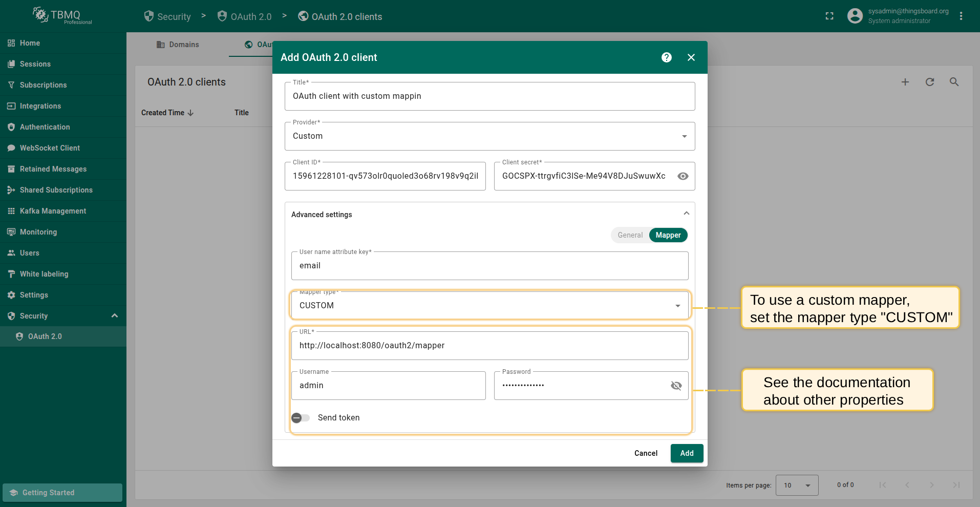The image size is (980, 507).
Task: Open Kafka Management from sidebar
Action: pyautogui.click(x=53, y=211)
